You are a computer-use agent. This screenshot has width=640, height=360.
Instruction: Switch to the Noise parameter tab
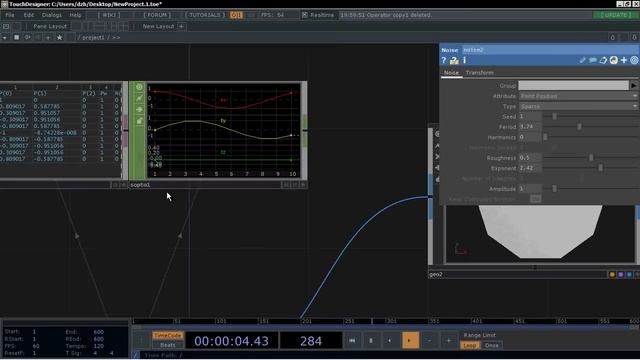451,73
